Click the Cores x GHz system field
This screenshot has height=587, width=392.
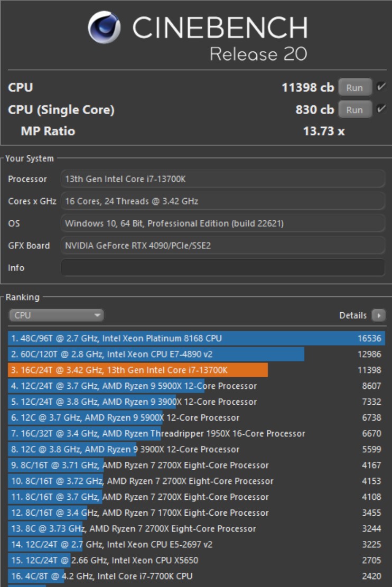[222, 201]
